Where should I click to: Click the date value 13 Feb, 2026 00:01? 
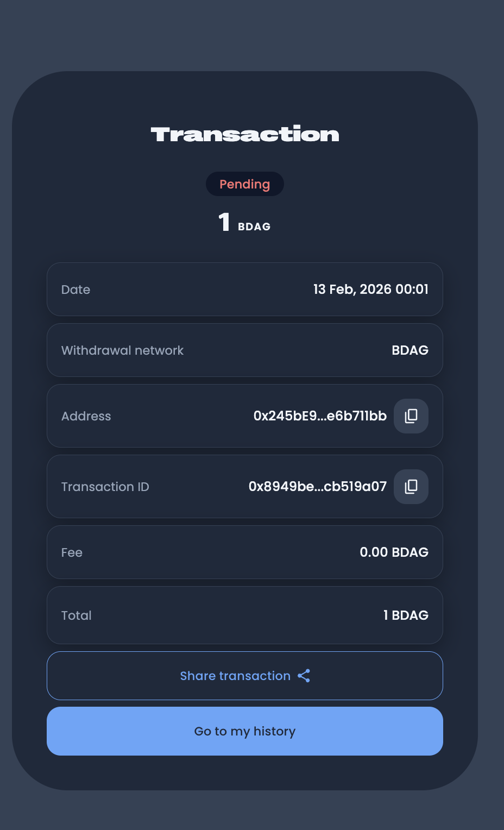[x=371, y=290]
